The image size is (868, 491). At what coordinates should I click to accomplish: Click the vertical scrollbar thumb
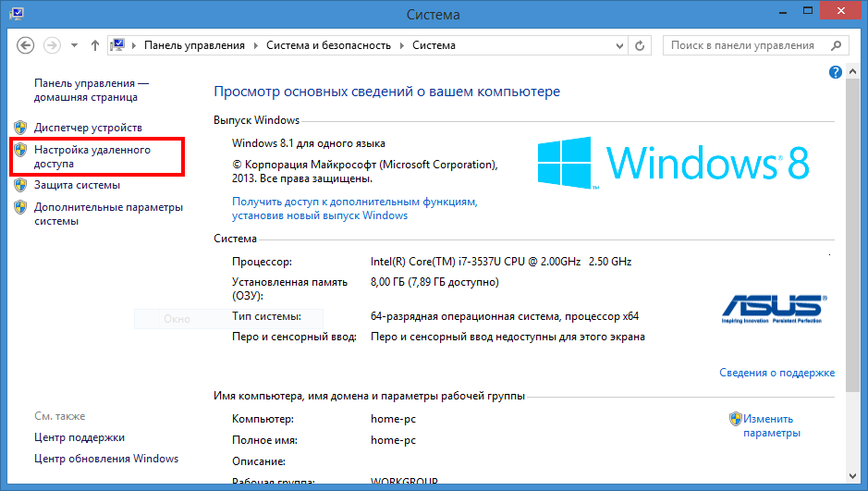pos(852,237)
